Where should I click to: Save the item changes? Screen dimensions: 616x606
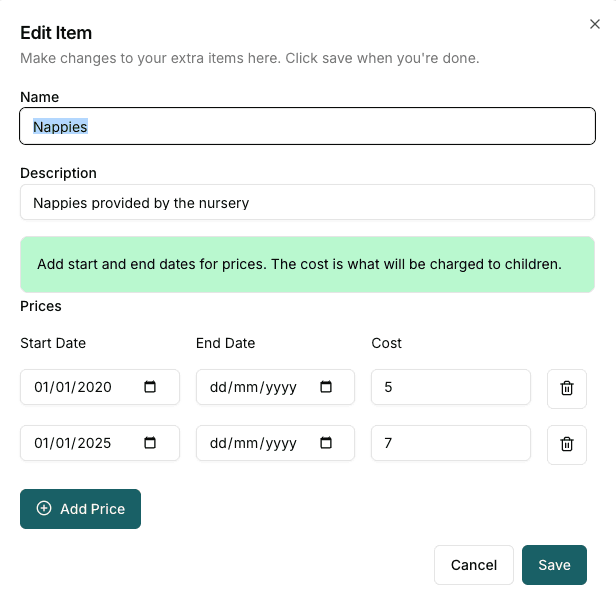(x=554, y=565)
